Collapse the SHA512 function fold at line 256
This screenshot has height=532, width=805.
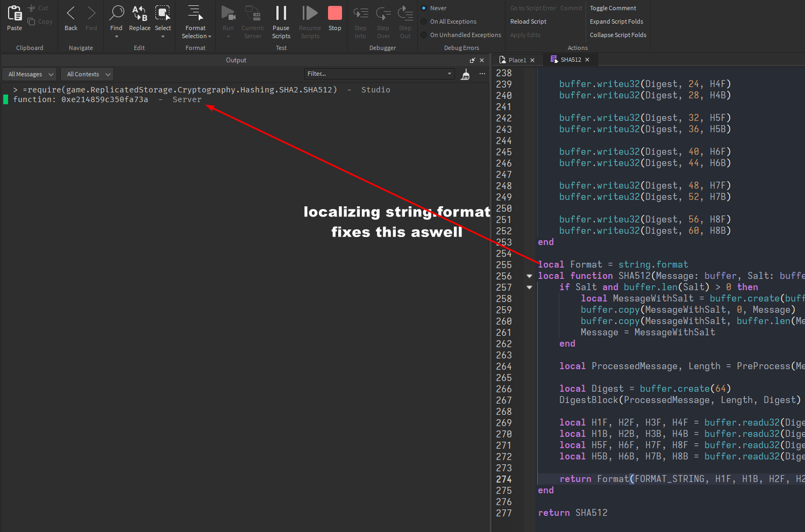coord(529,275)
